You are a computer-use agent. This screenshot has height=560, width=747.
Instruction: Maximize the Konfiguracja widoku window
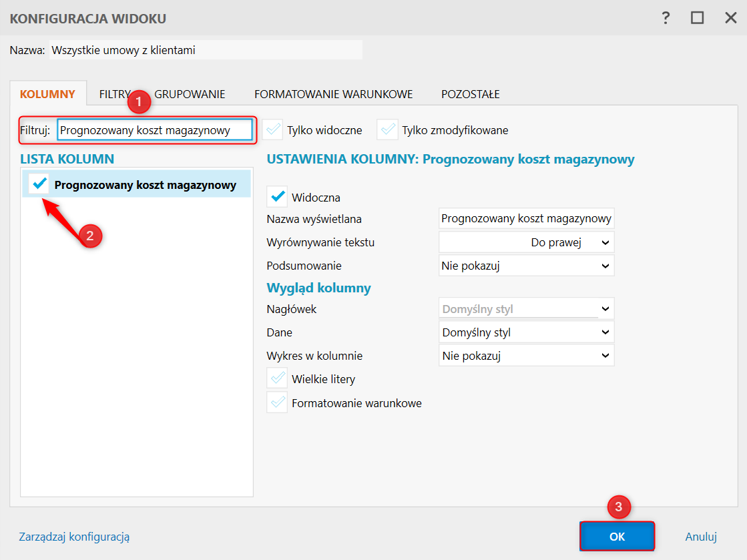[698, 18]
